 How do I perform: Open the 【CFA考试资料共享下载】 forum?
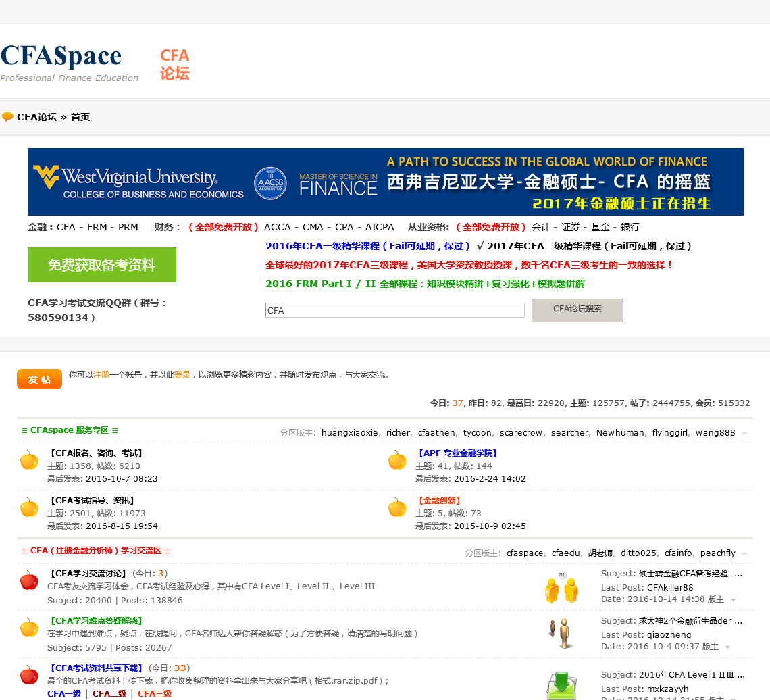(x=96, y=668)
